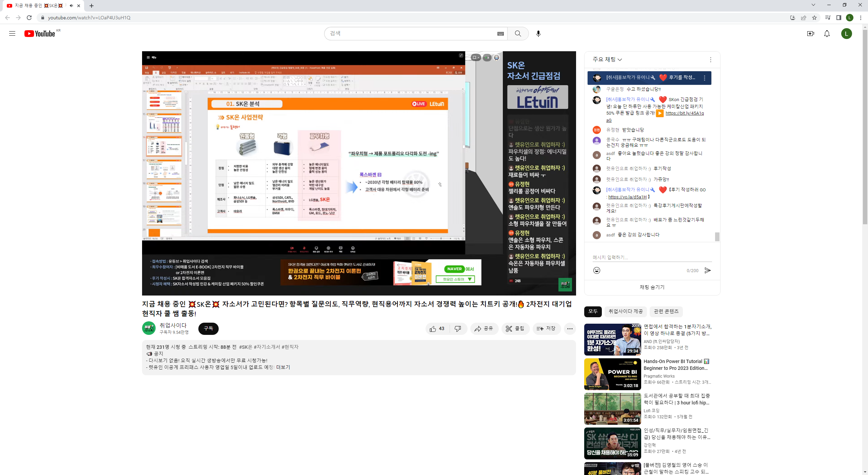Select the 취업사이다 제공 filter chip
Image resolution: width=868 pixels, height=475 pixels.
click(625, 311)
